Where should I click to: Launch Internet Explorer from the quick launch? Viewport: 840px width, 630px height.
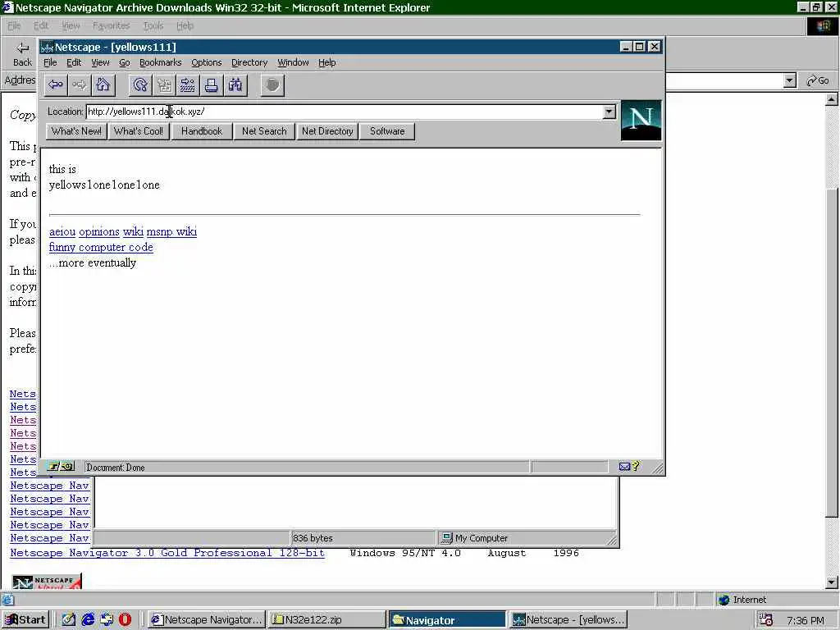(x=88, y=620)
